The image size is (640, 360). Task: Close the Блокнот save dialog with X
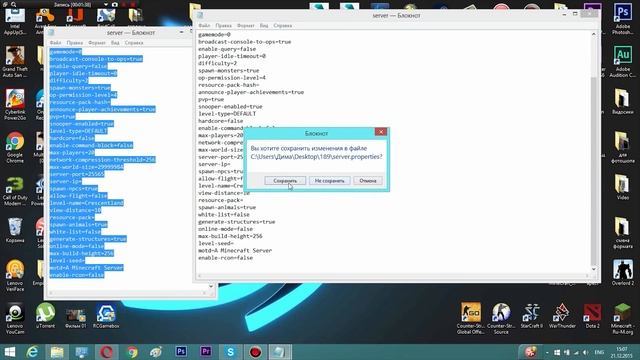tap(381, 132)
